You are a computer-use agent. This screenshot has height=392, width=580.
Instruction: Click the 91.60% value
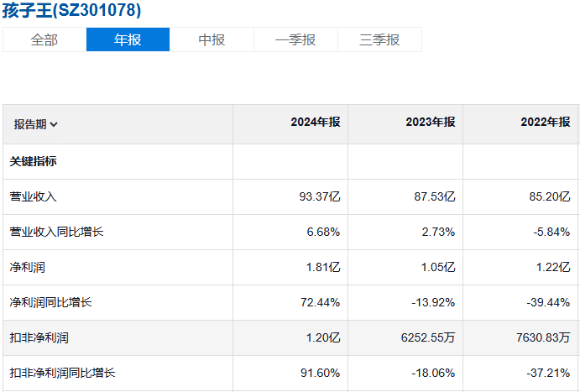click(x=321, y=373)
